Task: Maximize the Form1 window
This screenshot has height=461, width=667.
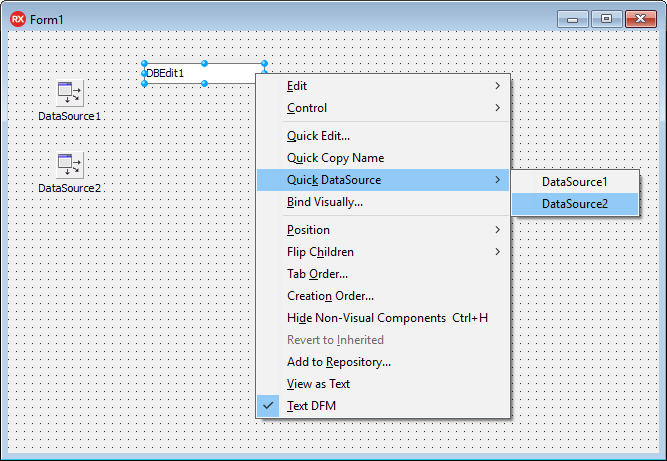Action: pos(606,19)
